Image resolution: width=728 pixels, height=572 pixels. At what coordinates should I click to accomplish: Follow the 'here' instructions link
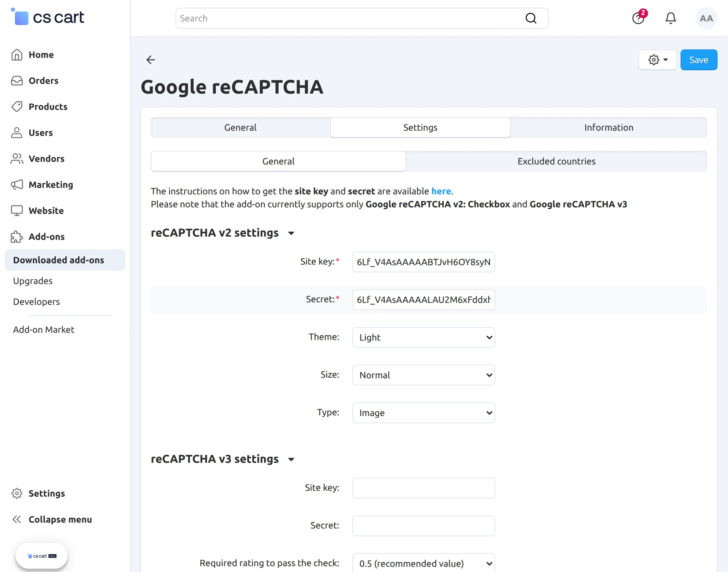click(x=441, y=191)
